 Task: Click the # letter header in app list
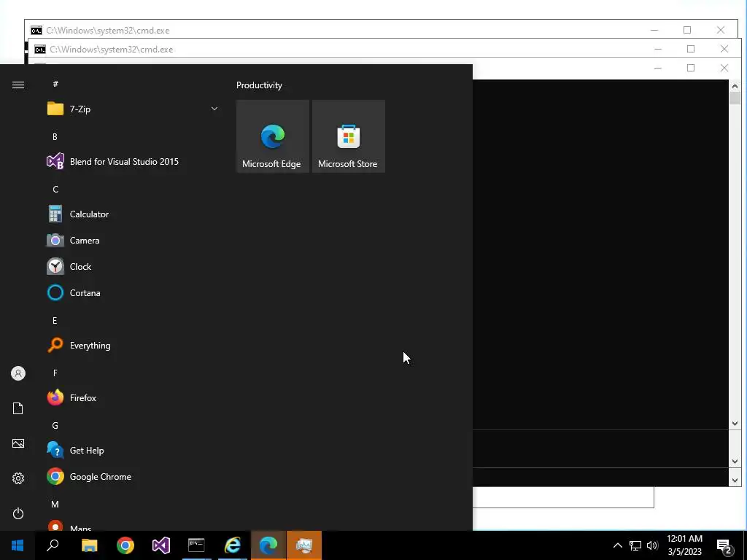tap(55, 84)
